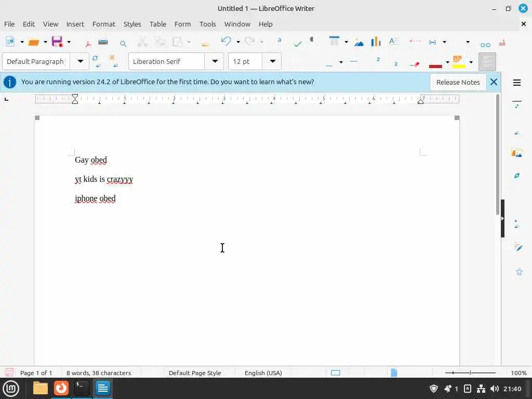Insert a table using the table icon
The width and height of the screenshot is (532, 399).
[x=334, y=41]
